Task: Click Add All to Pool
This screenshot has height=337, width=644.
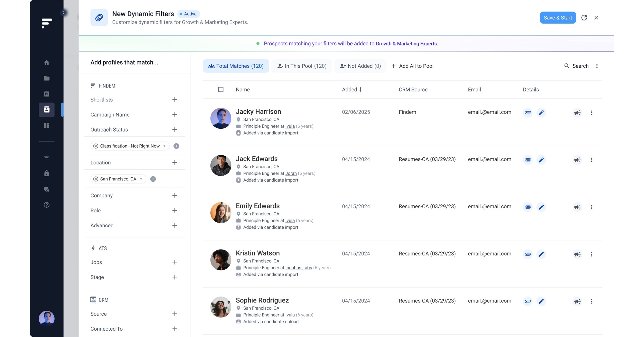Action: (x=412, y=66)
